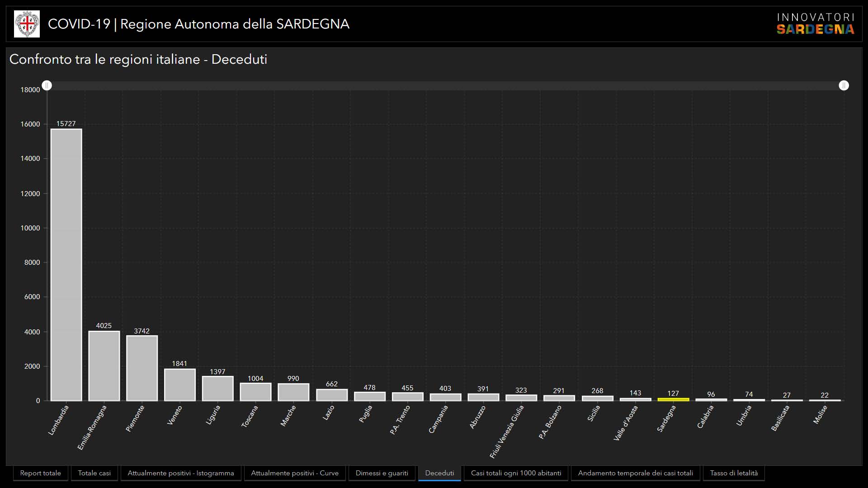Grab the left chart scrollbar handle
Viewport: 868px width, 488px height.
pyautogui.click(x=47, y=85)
